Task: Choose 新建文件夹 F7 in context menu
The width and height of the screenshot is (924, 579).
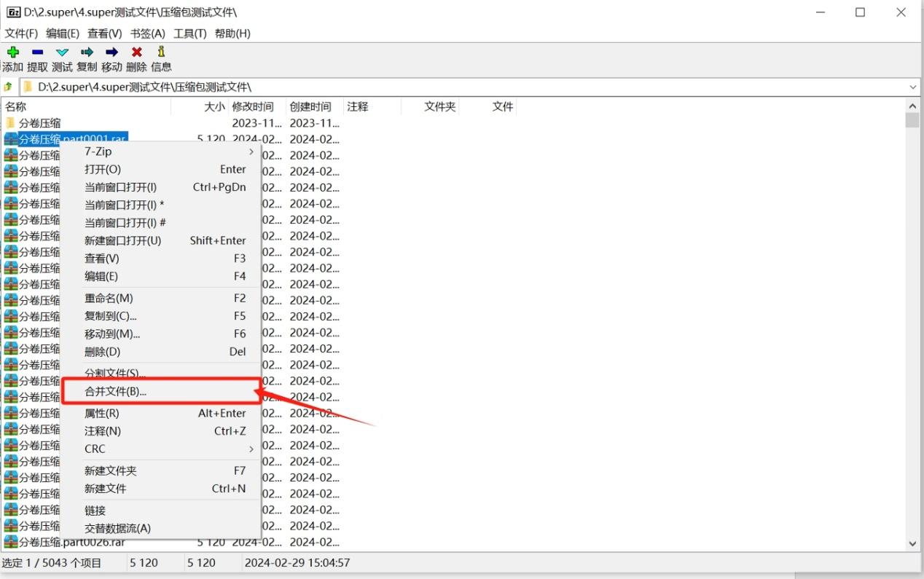Action: (161, 471)
